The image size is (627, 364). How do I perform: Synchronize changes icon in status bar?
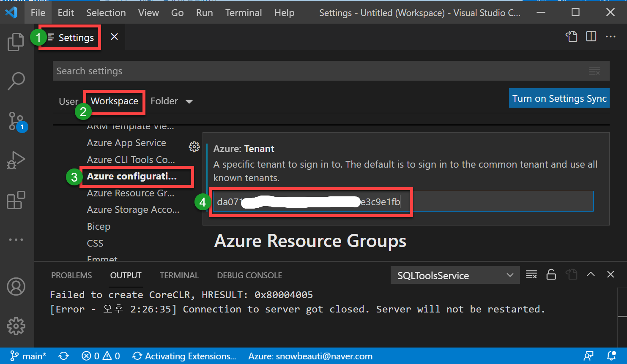(x=64, y=356)
